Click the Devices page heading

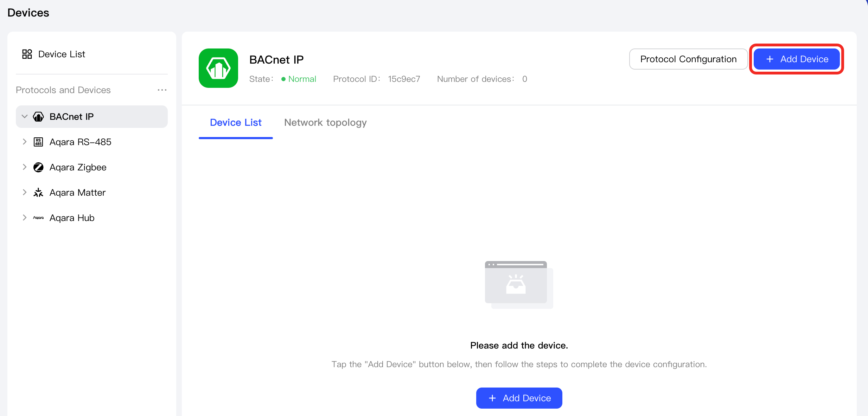[x=28, y=13]
